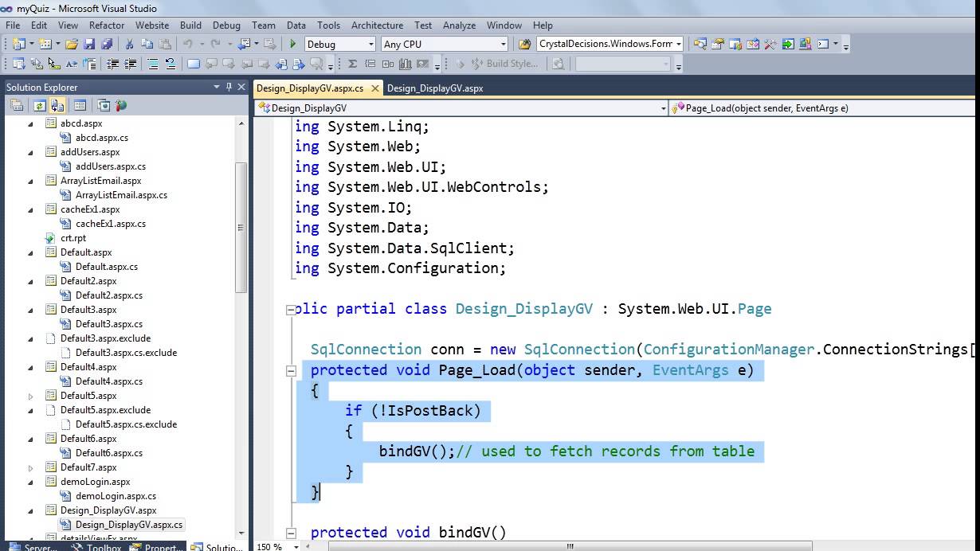
Task: Switch to the Design_DisplayGV.aspx tab
Action: coord(435,88)
